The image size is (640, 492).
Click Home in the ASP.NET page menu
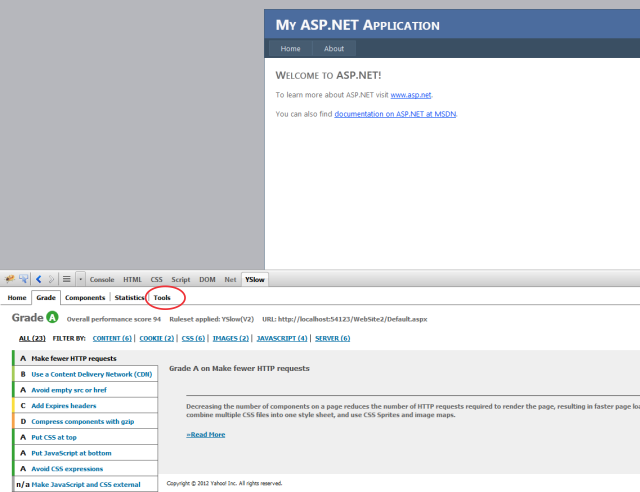tap(290, 49)
